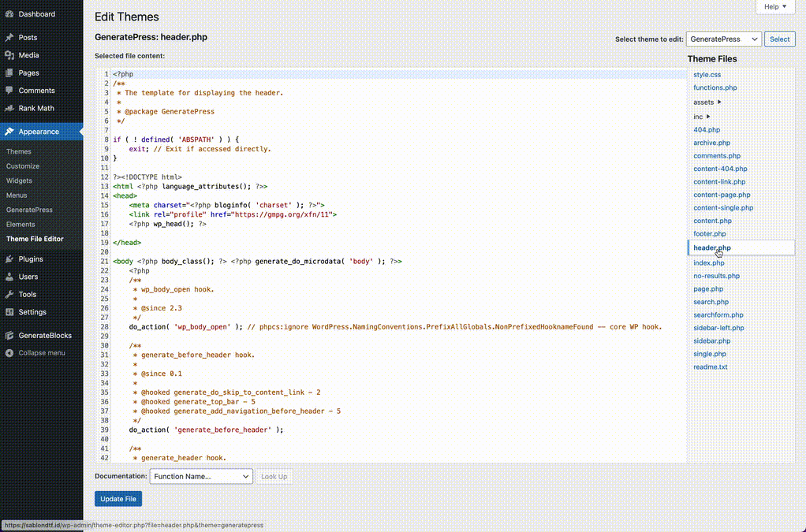Open Media via its sidebar icon
This screenshot has height=532, width=806.
9,55
